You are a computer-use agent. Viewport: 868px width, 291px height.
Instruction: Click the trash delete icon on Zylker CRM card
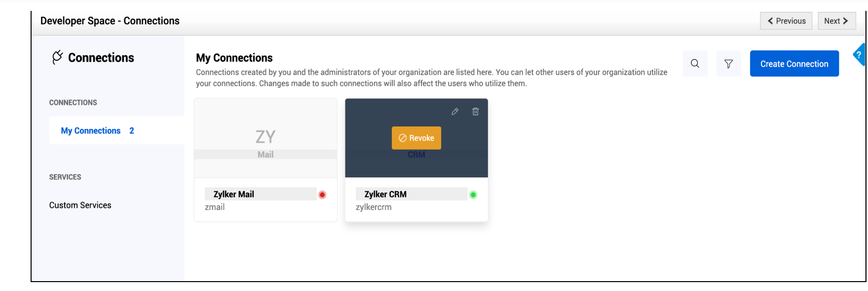click(476, 112)
